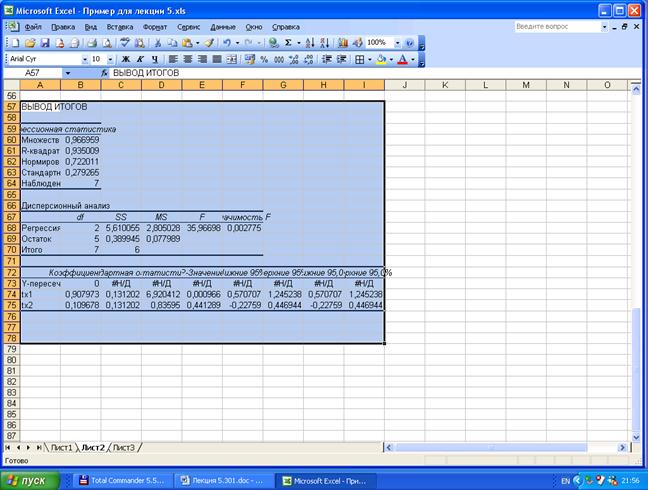648x490 pixels.
Task: Insert a hyperlink via globe icon
Action: [x=273, y=43]
